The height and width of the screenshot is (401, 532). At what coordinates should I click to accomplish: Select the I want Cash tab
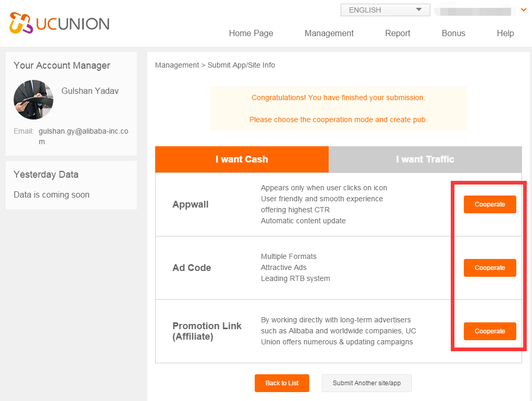click(x=242, y=159)
